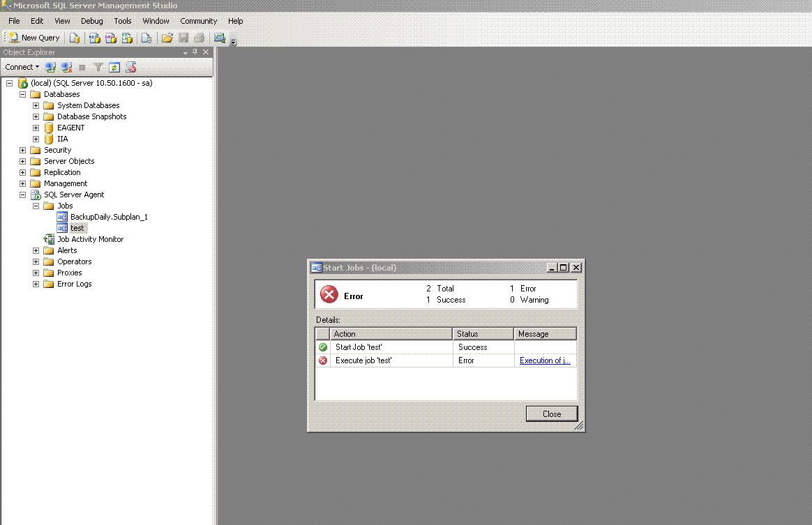The height and width of the screenshot is (525, 812).
Task: Expand the Management folder
Action: tap(23, 183)
